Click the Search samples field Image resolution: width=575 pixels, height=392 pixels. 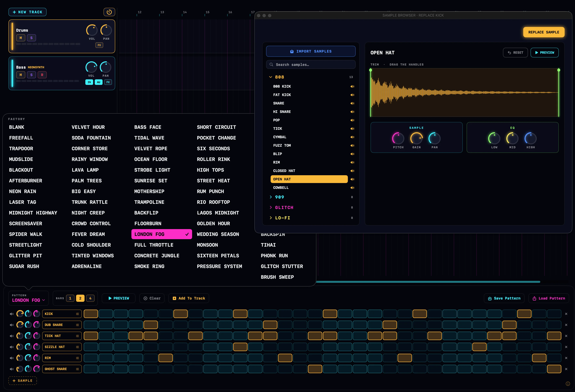311,65
